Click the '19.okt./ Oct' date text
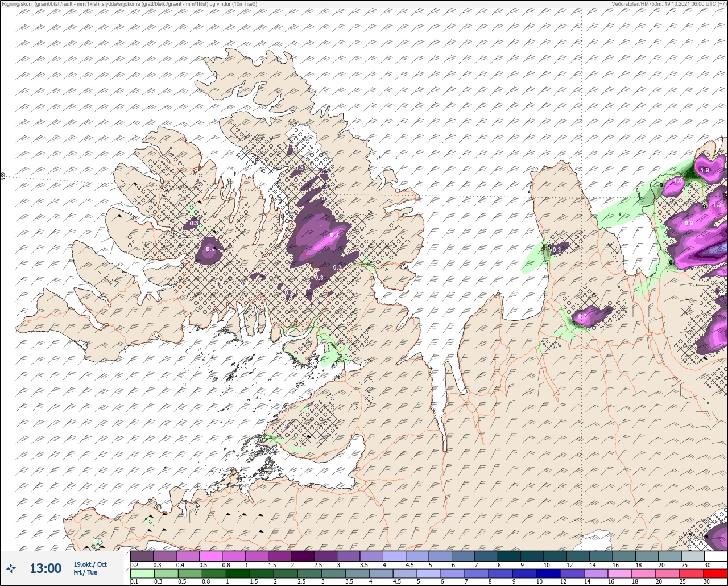728x586 pixels. tap(90, 564)
